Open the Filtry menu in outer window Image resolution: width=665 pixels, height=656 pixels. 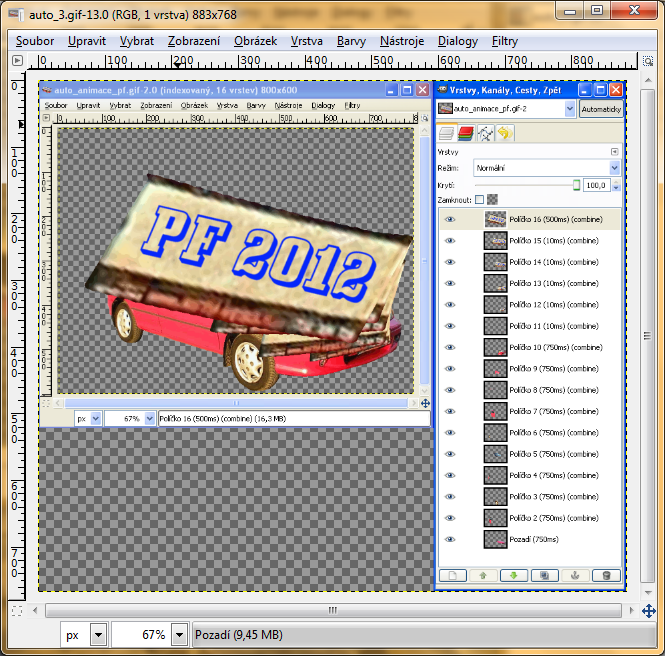505,41
